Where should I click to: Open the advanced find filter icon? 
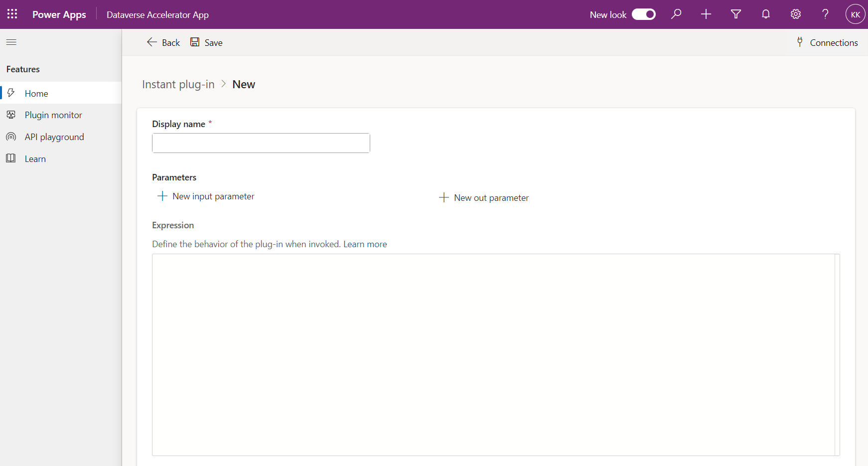[736, 14]
